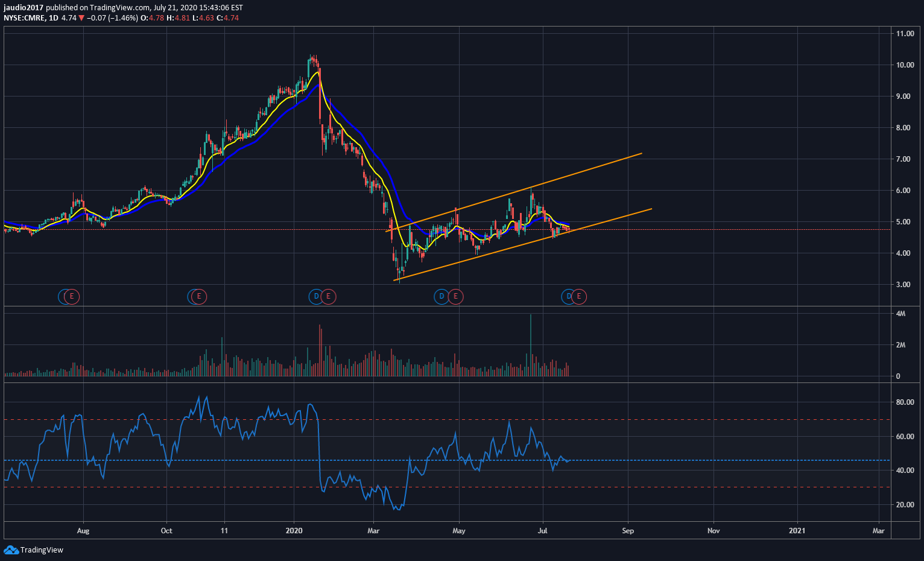Click the 7.00 price axis label
Image resolution: width=924 pixels, height=561 pixels.
tap(903, 159)
